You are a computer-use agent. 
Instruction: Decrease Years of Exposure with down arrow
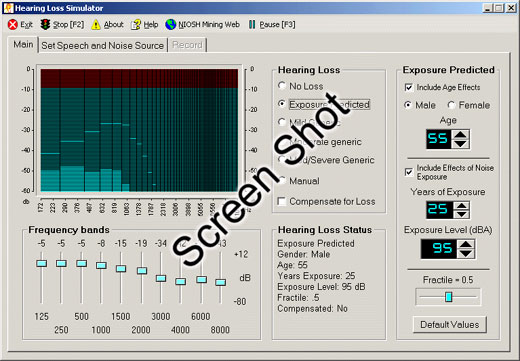click(462, 214)
